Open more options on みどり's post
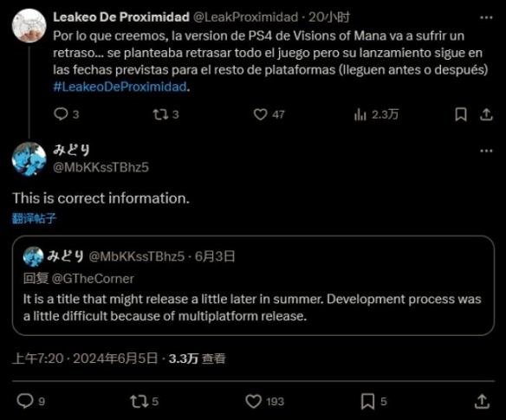Image resolution: width=506 pixels, height=420 pixels. pos(486,151)
